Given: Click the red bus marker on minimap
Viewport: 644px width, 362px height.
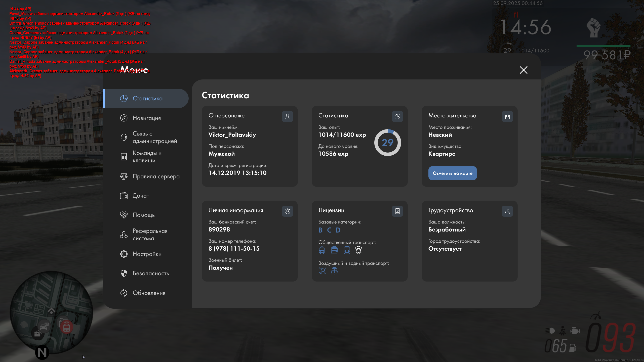Looking at the screenshot, I should click(67, 327).
